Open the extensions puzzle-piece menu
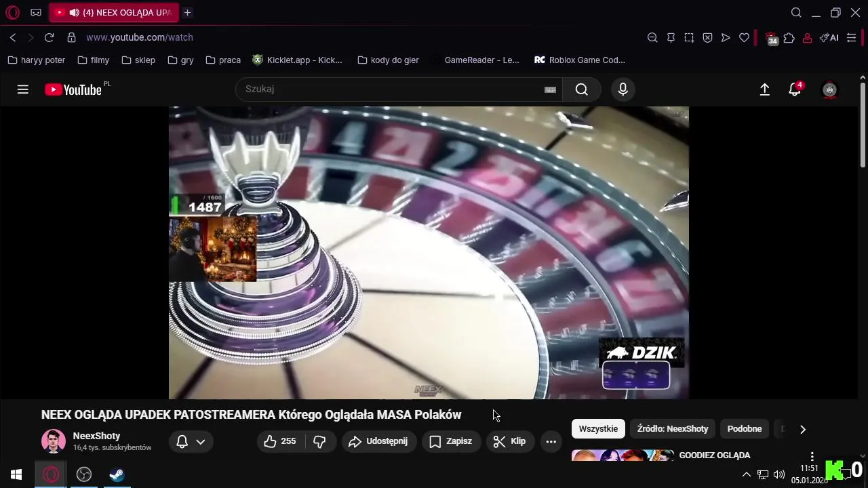This screenshot has width=868, height=488. pos(789,37)
